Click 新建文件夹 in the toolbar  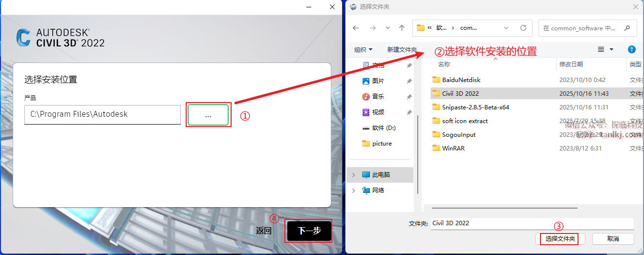[402, 49]
